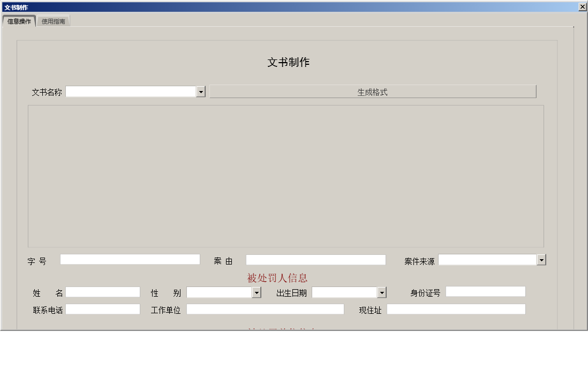Screen dimensions: 588x392
Task: Open the 文书名称 dropdown arrow
Action: (x=201, y=91)
